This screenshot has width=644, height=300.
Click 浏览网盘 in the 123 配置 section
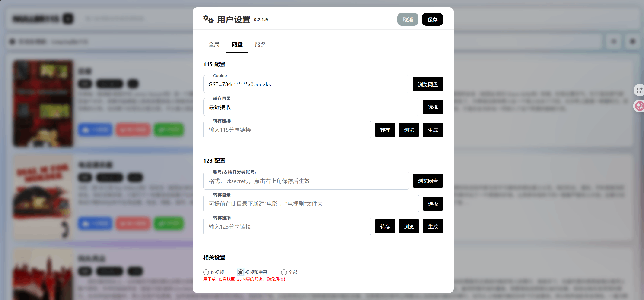pyautogui.click(x=427, y=181)
